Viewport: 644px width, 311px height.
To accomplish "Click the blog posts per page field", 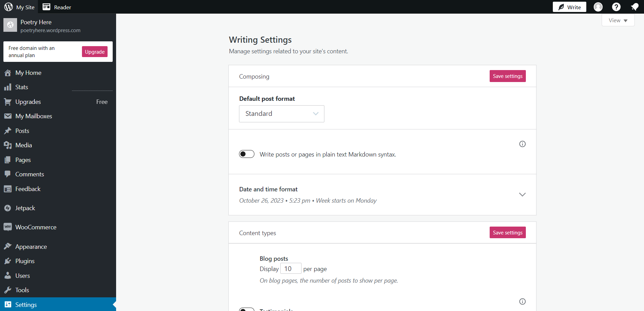I will pos(291,269).
